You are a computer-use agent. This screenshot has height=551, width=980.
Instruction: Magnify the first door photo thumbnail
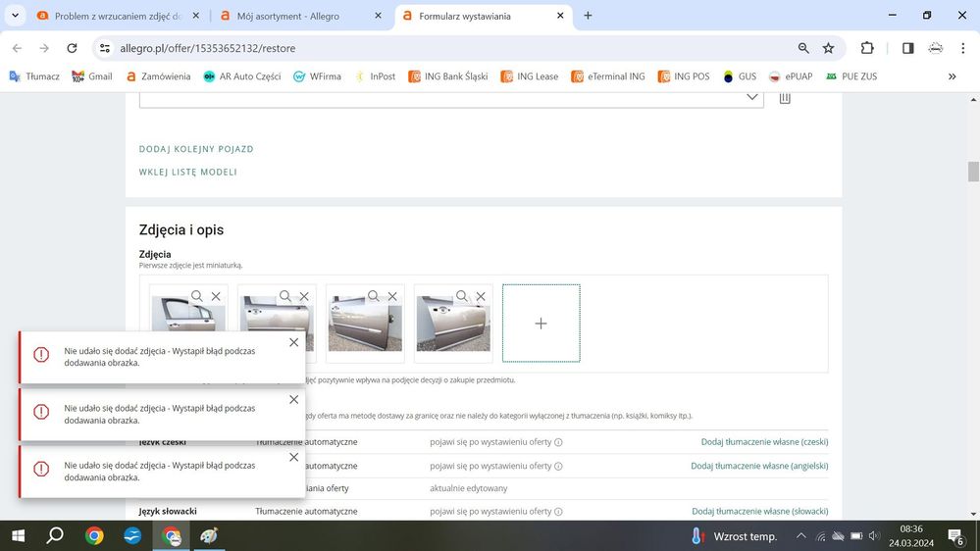tap(197, 296)
